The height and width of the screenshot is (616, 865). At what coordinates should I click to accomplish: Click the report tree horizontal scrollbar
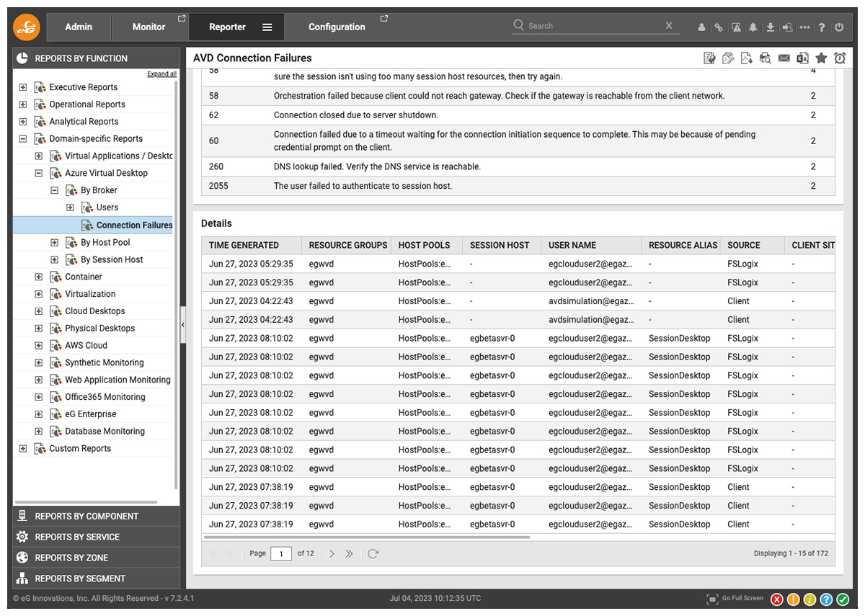[x=86, y=502]
